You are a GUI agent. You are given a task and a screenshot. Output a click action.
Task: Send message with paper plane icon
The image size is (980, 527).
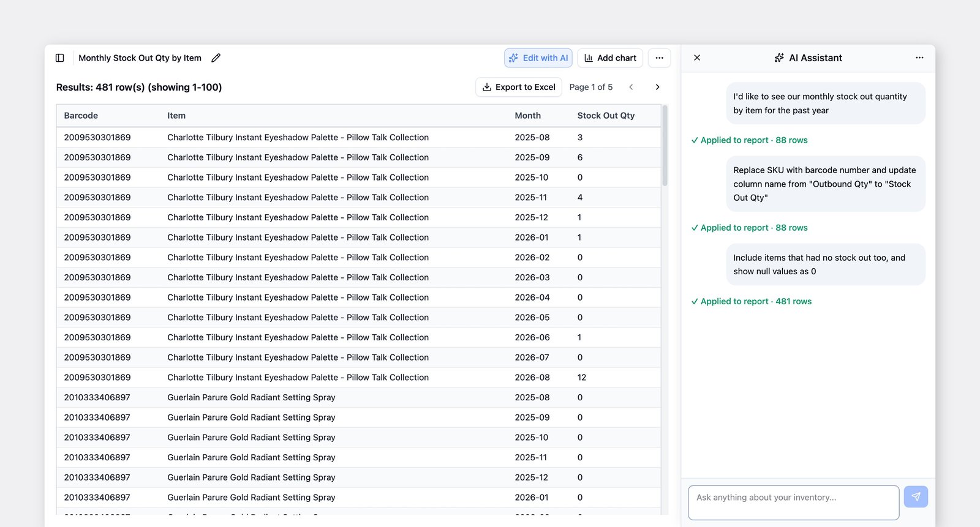tap(916, 496)
